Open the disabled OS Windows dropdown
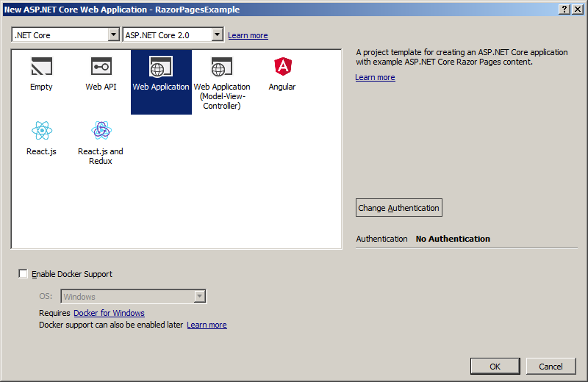The width and height of the screenshot is (588, 382). pos(199,297)
